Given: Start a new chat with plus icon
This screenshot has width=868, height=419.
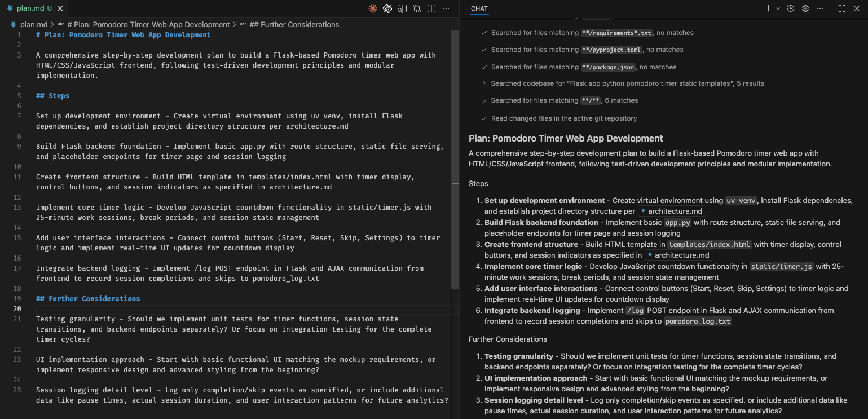Looking at the screenshot, I should [x=768, y=8].
